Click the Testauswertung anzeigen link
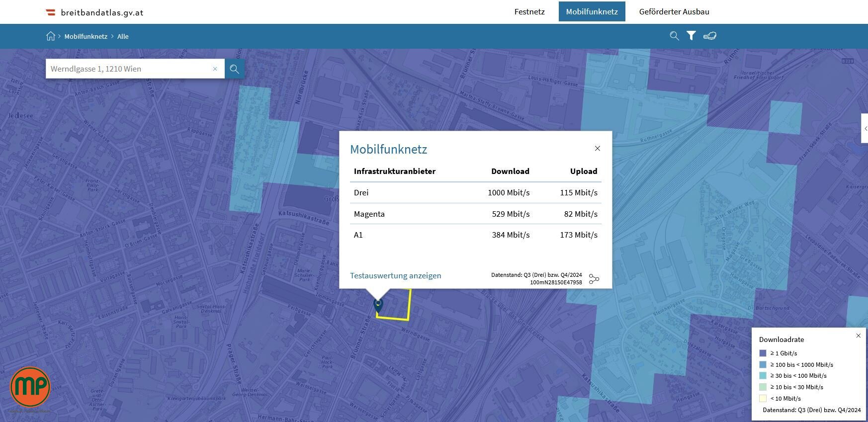The image size is (868, 422). [395, 276]
